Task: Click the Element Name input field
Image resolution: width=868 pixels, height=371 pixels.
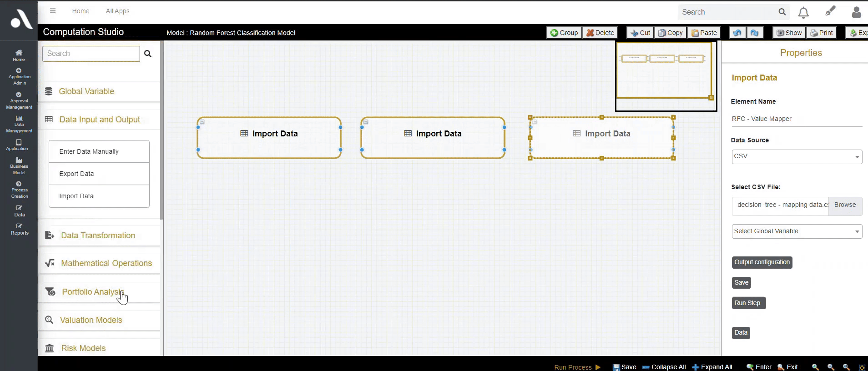Action: [796, 119]
